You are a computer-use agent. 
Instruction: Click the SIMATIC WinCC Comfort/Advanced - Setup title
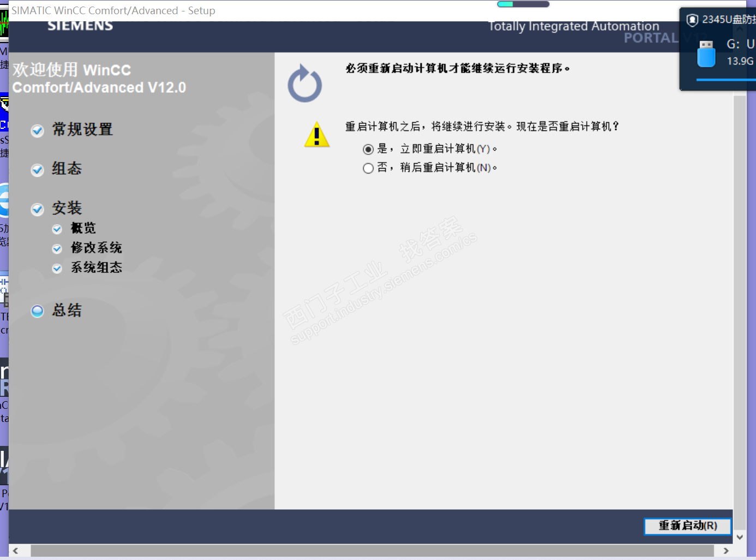tap(113, 10)
